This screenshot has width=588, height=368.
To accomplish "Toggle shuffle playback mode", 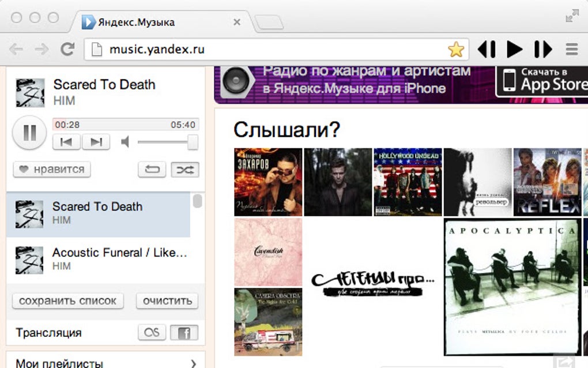I will pyautogui.click(x=184, y=170).
